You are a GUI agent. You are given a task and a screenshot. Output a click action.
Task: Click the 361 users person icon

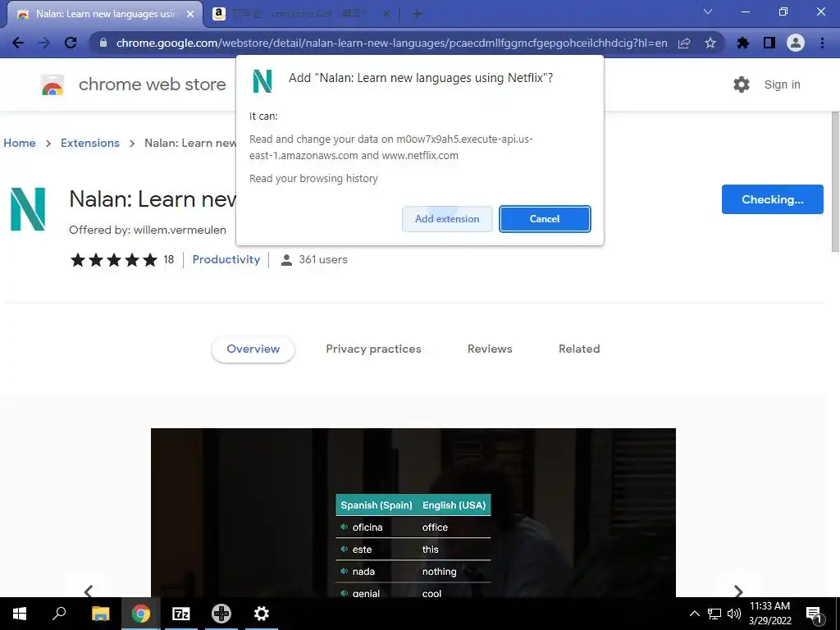click(x=286, y=260)
